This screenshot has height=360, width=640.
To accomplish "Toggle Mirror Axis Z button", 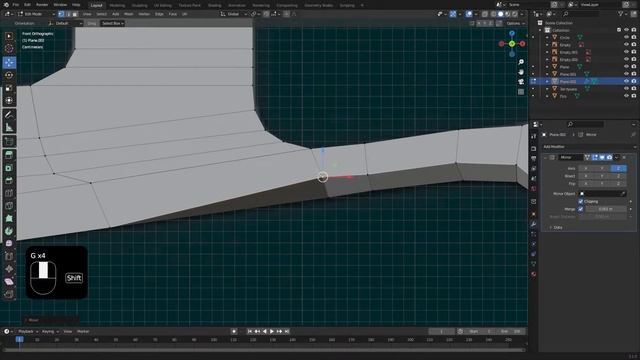I will tap(618, 168).
